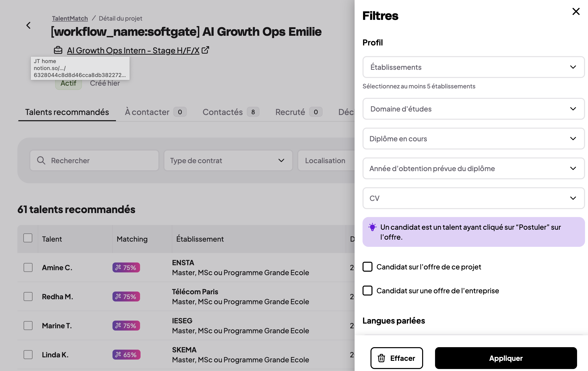Open Année d'obtention prévue du diplôme dropdown
Screen dimensions: 588x371
point(474,168)
